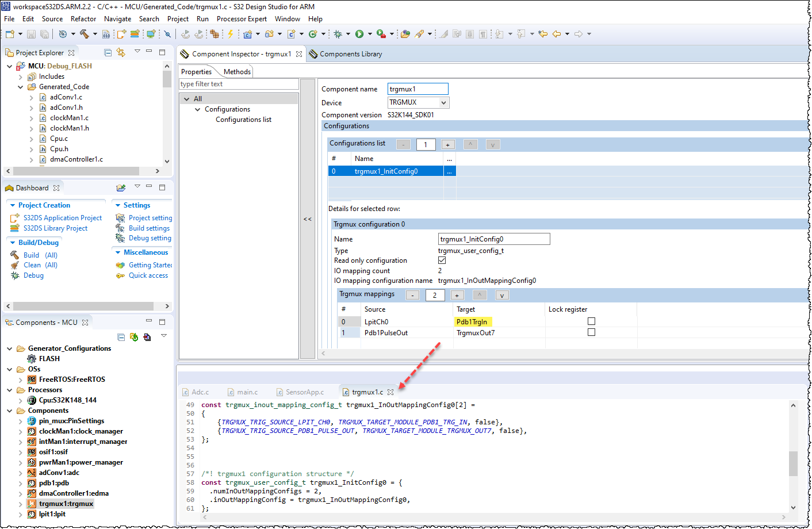
Task: Switch to the Methods tab
Action: coord(237,72)
